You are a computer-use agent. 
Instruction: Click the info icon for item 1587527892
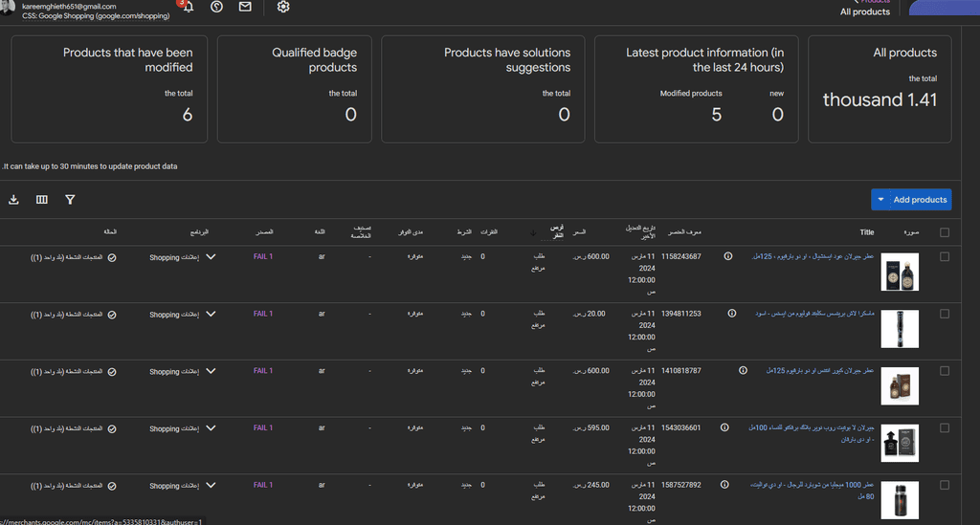pyautogui.click(x=724, y=485)
